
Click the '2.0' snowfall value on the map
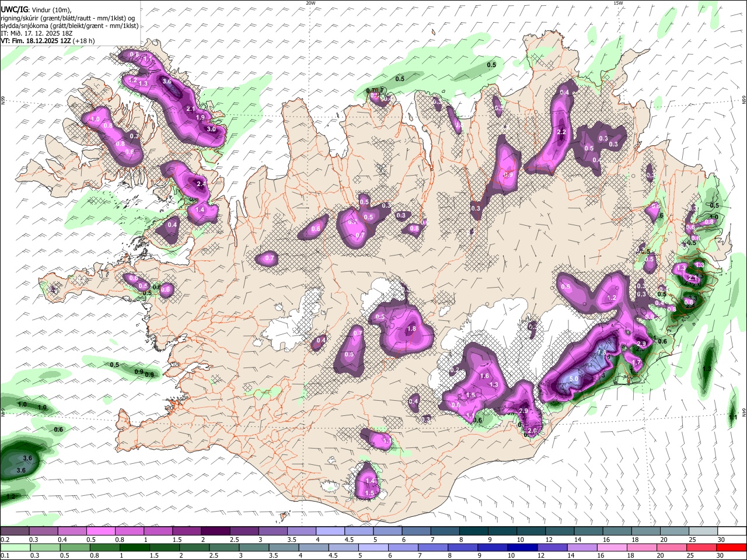pyautogui.click(x=532, y=431)
